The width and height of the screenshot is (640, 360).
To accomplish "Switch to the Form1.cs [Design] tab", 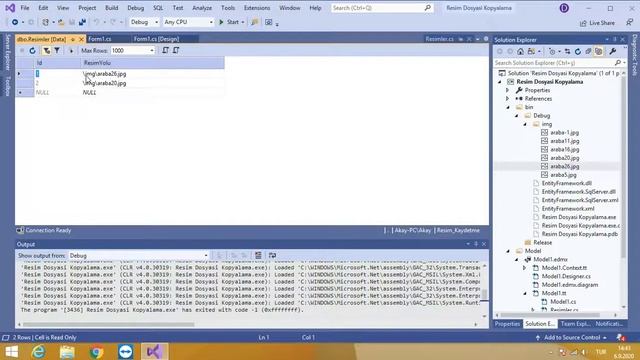I will point(156,39).
